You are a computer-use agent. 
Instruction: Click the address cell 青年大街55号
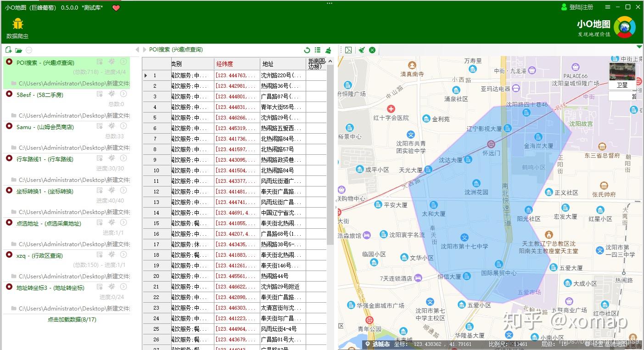coord(283,107)
